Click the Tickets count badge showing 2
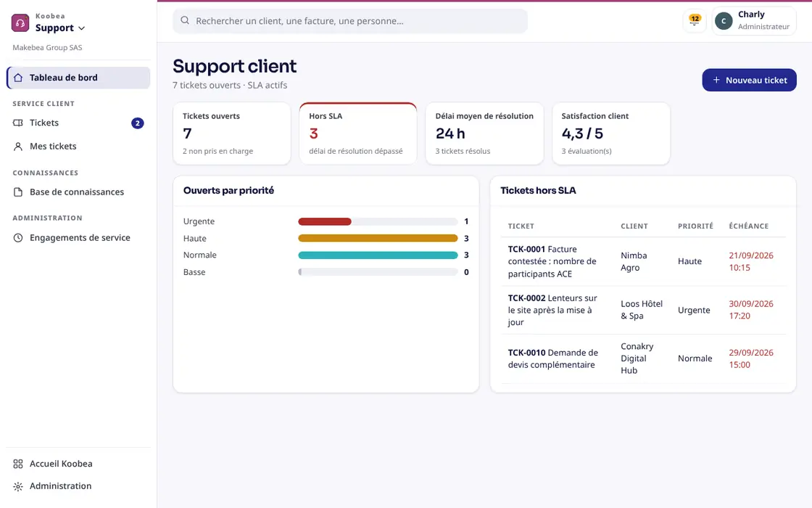The width and height of the screenshot is (812, 508). click(x=137, y=123)
